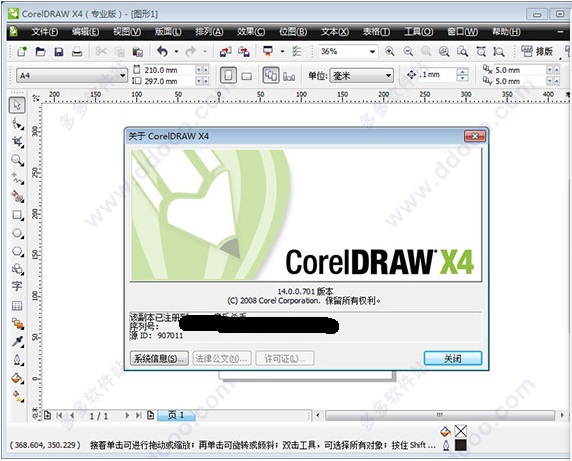Viewport: 572px width, 461px height.
Task: Select the Basic Shapes tool
Action: pos(17,269)
